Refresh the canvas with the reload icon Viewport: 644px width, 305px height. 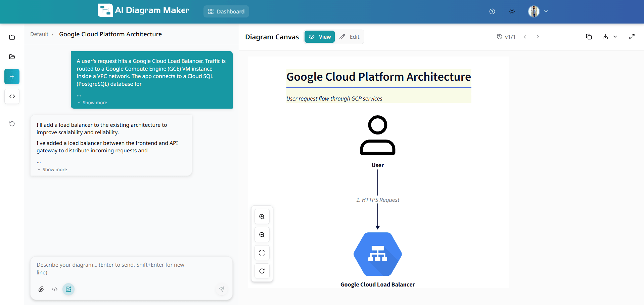[x=262, y=271]
